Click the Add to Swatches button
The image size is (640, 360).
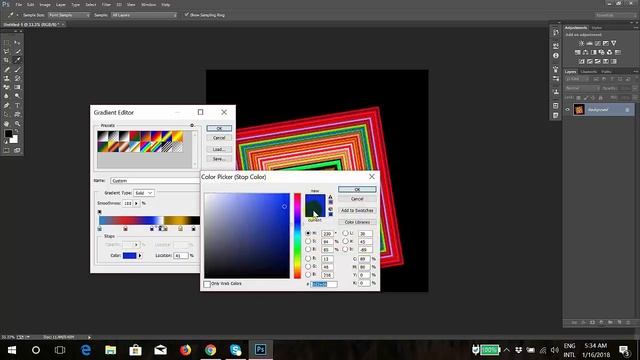[357, 210]
